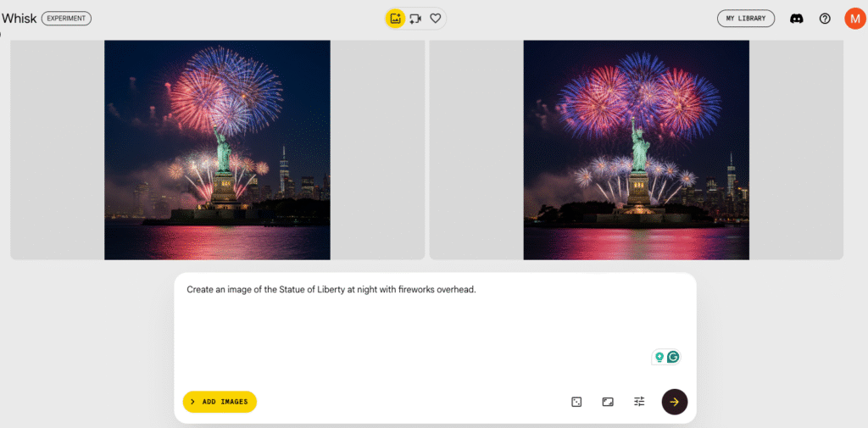Click the Grammarly icon in prompt box
Image resolution: width=868 pixels, height=428 pixels.
(x=673, y=357)
